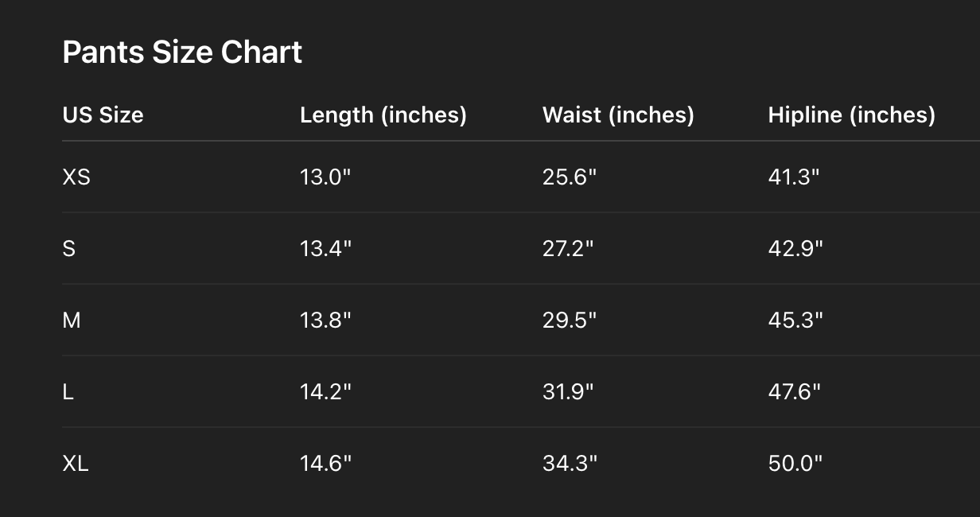Select the XS size row label
Viewport: 980px width, 517px height.
(x=76, y=177)
